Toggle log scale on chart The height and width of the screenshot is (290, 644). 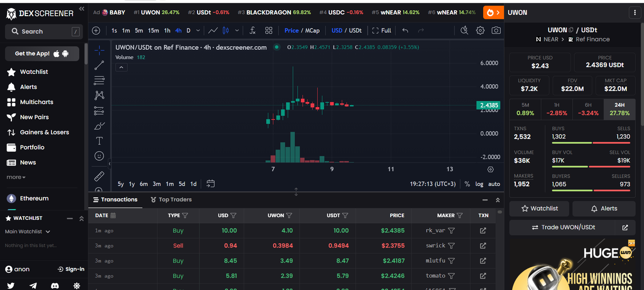pos(479,184)
